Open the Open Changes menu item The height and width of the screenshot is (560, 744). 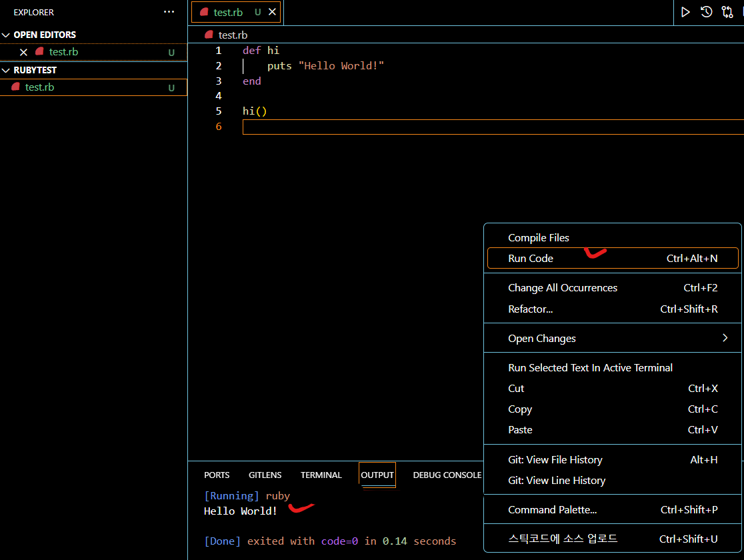coord(612,339)
